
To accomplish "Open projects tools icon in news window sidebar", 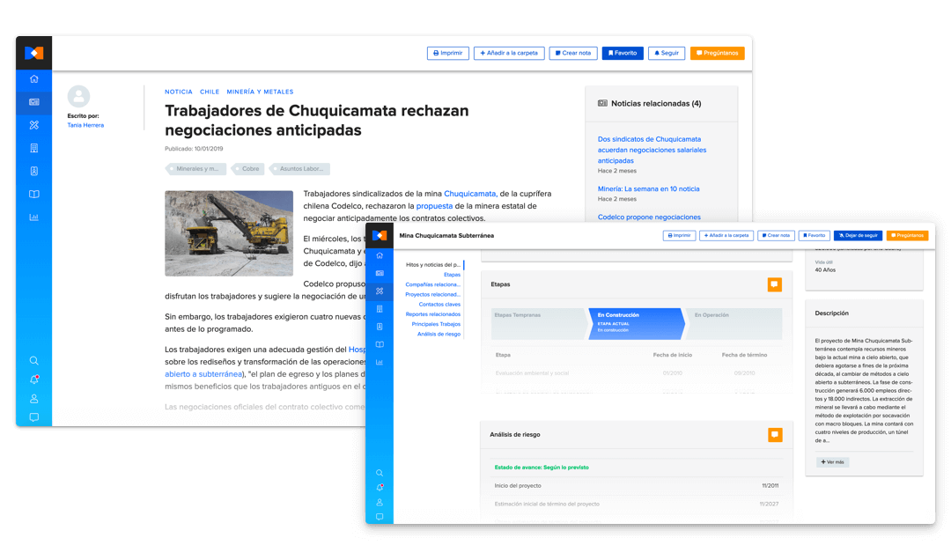I will click(x=34, y=125).
